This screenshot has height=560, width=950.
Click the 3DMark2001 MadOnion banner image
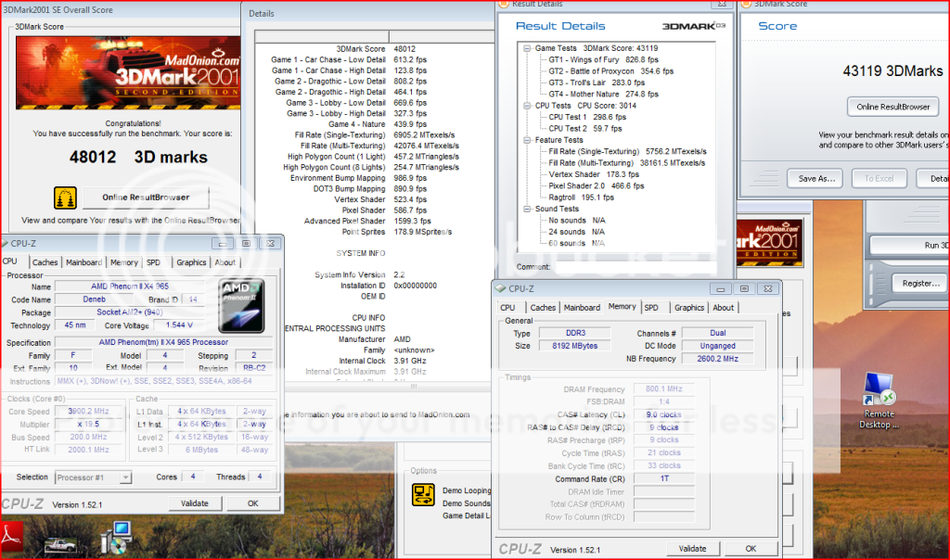click(128, 72)
